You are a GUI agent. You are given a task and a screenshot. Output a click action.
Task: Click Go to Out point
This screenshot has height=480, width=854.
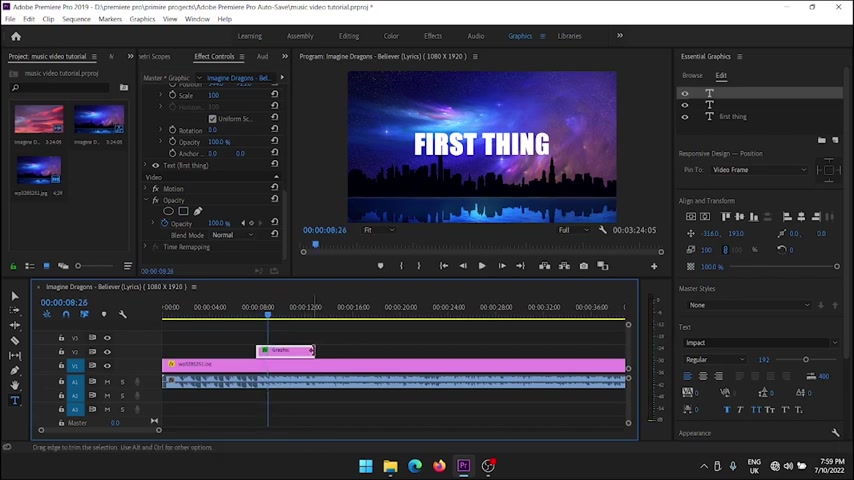pyautogui.click(x=521, y=266)
